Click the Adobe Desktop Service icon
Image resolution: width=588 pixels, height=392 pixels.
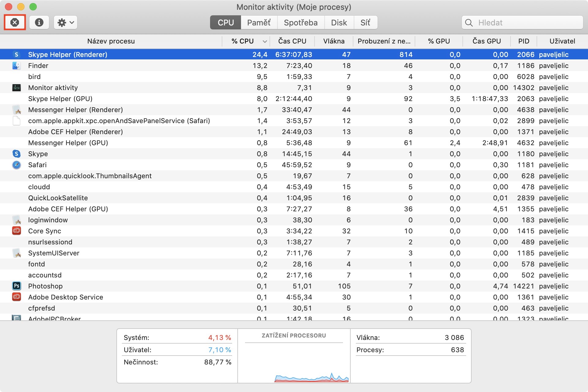click(17, 297)
